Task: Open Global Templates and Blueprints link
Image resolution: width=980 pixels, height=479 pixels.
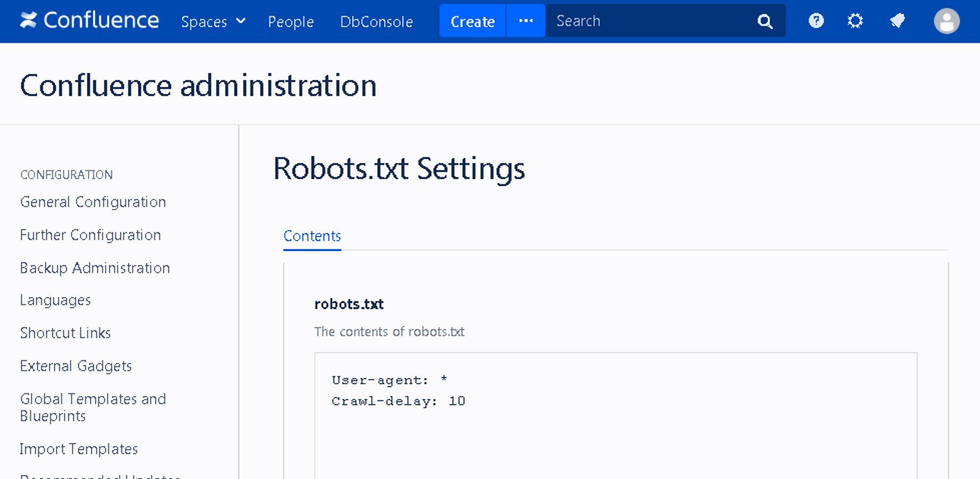Action: coord(93,407)
